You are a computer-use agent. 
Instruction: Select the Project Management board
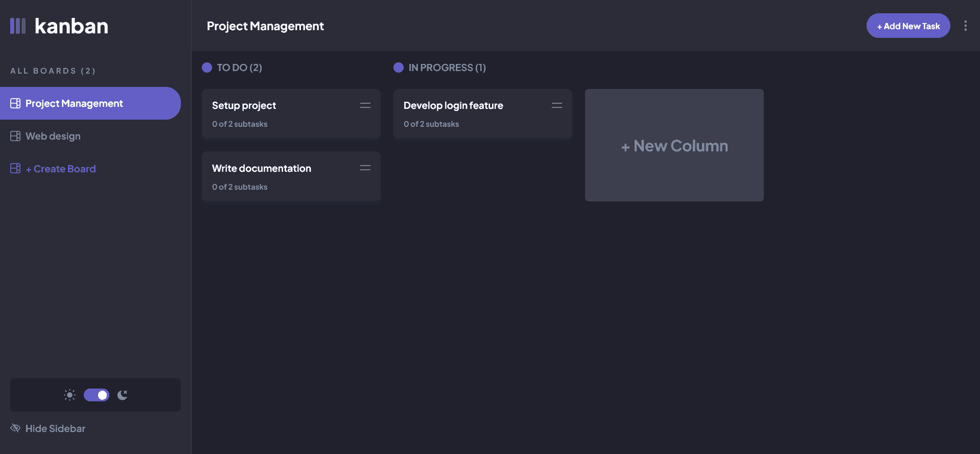90,103
